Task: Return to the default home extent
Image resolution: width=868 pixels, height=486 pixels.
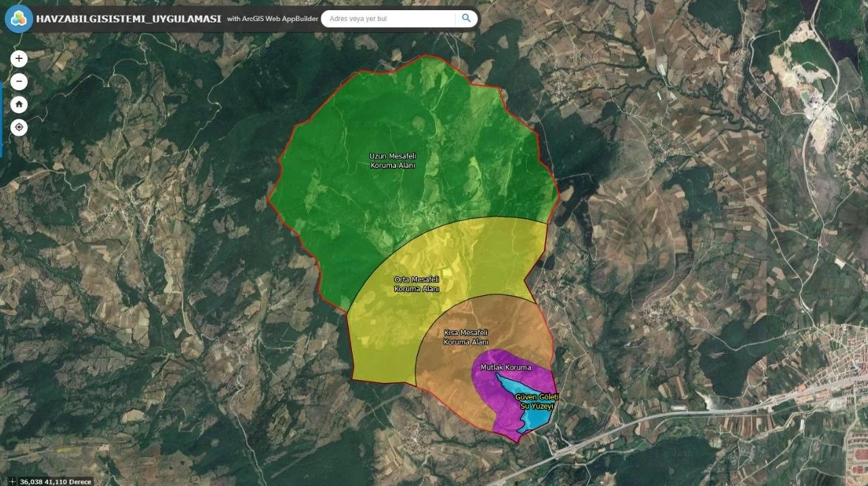Action: click(x=19, y=105)
